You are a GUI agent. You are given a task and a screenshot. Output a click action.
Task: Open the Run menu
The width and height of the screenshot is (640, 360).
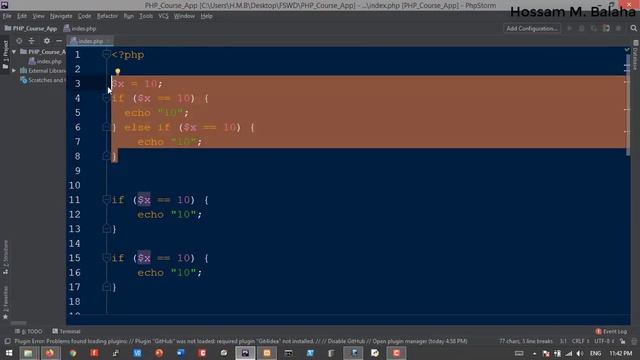click(x=129, y=16)
